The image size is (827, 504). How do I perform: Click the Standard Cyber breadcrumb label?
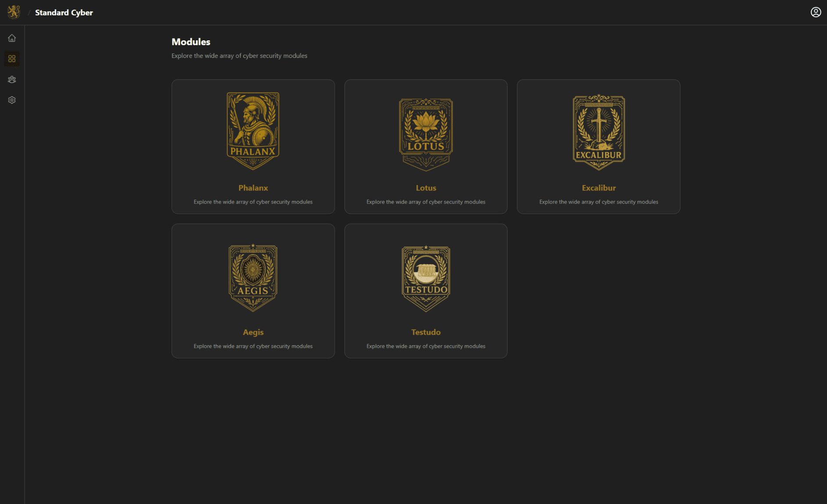(x=64, y=12)
